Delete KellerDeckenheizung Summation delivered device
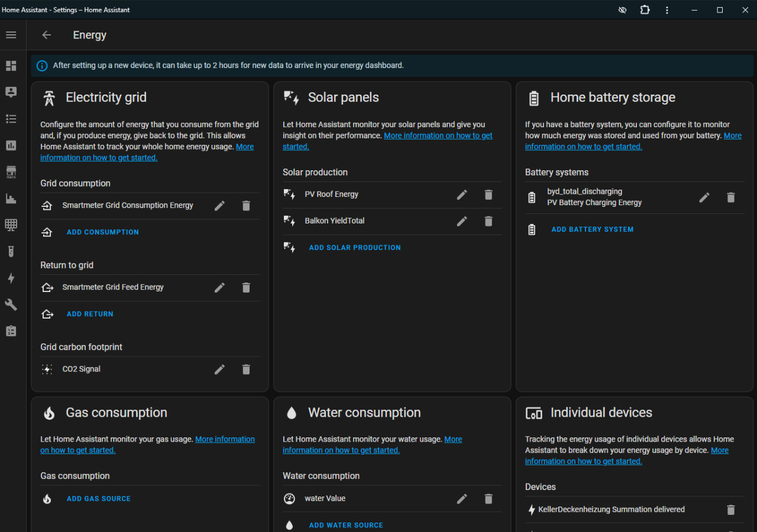The width and height of the screenshot is (757, 532). [731, 510]
